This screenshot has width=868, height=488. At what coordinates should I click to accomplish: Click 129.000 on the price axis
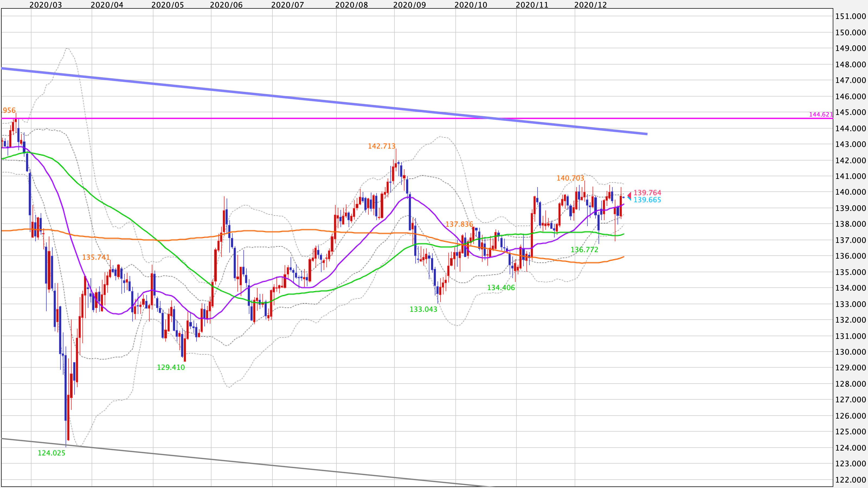pos(850,368)
